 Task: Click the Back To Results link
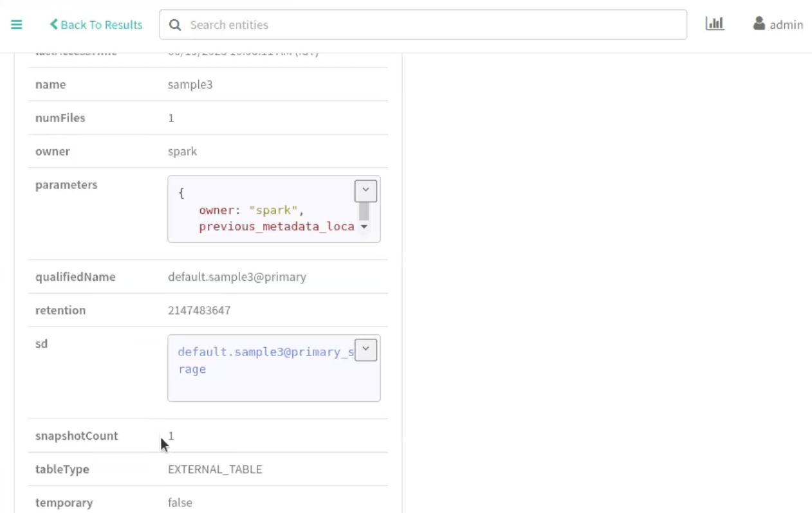tap(96, 25)
